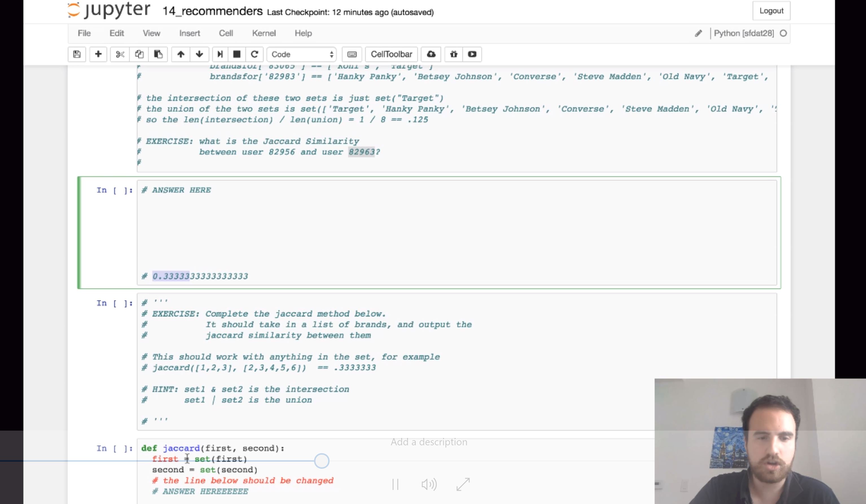
Task: Paste a cell with the paste icon
Action: click(158, 54)
